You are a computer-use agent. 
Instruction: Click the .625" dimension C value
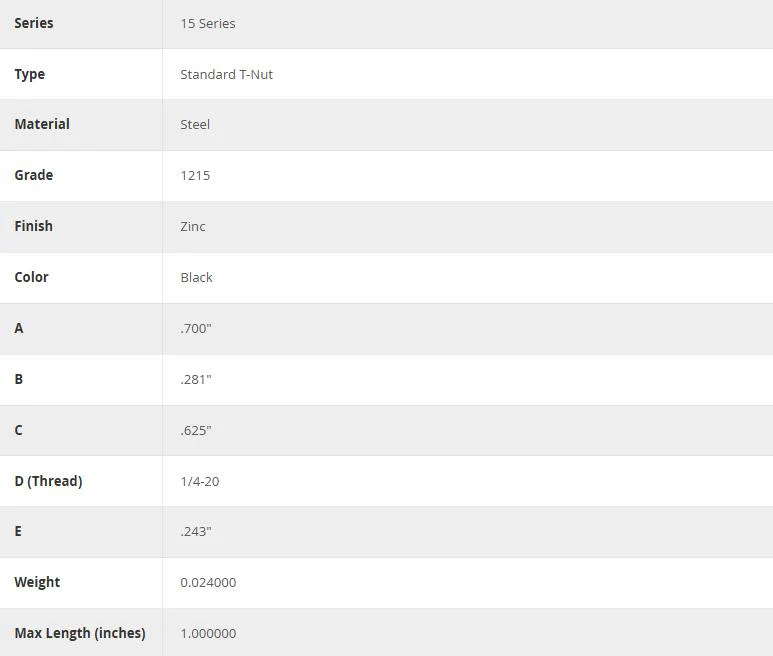coord(196,430)
